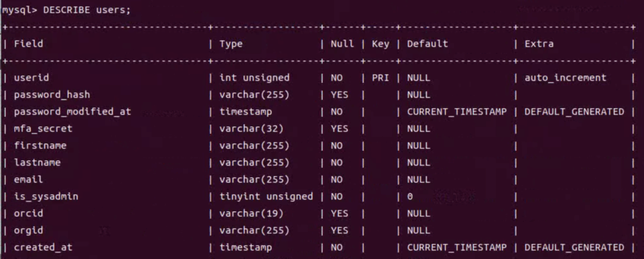Click the Field column header
The height and width of the screenshot is (259, 644).
click(x=28, y=43)
